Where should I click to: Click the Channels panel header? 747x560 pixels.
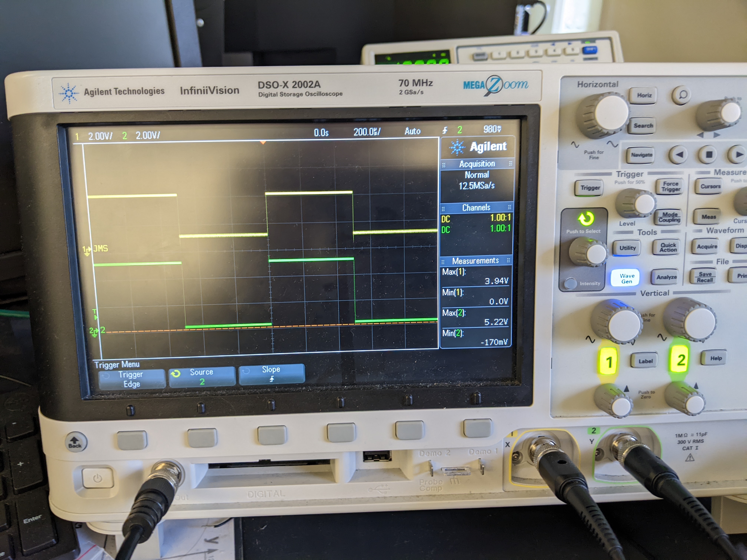click(x=476, y=207)
